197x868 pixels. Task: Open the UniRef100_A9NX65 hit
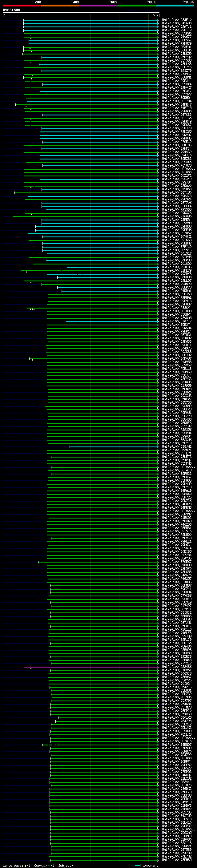coord(177,131)
